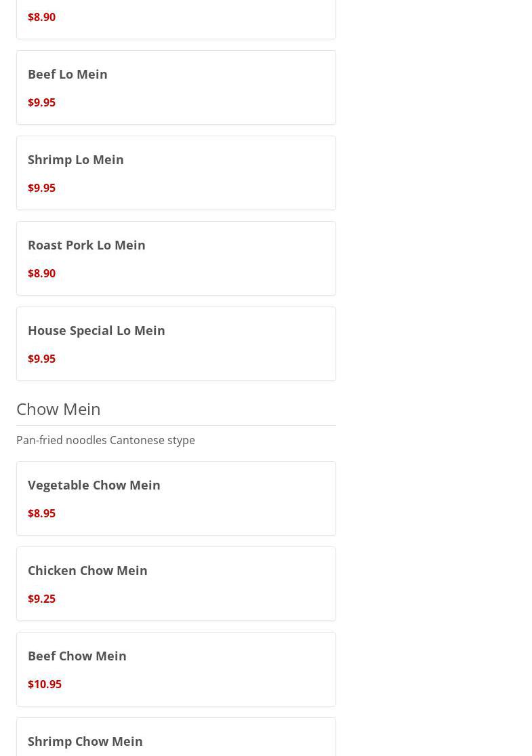
Task: Select the Shrimp Lo Mein item title
Action: coord(76,159)
